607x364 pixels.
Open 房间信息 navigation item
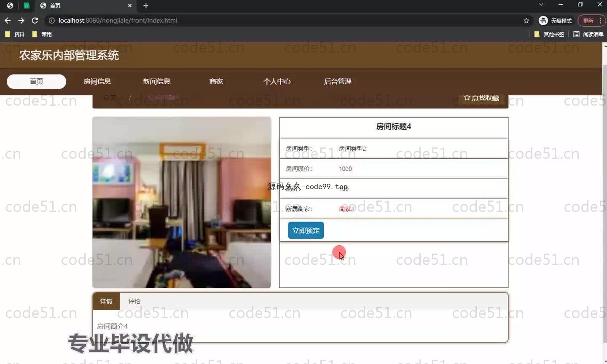[97, 81]
